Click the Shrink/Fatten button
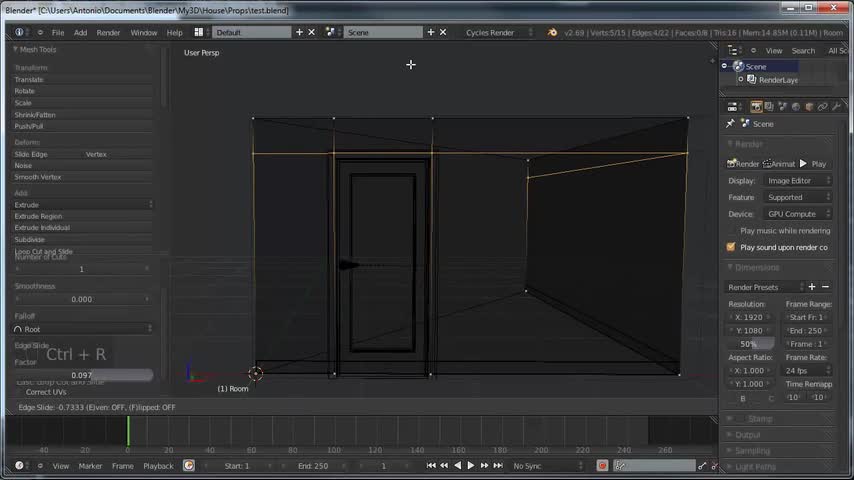The width and height of the screenshot is (854, 480). click(82, 115)
